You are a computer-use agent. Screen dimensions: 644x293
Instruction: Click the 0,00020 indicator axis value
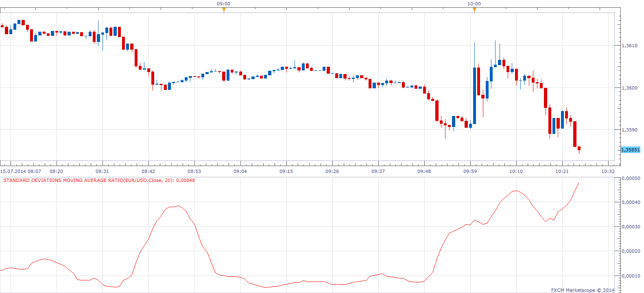tap(631, 251)
